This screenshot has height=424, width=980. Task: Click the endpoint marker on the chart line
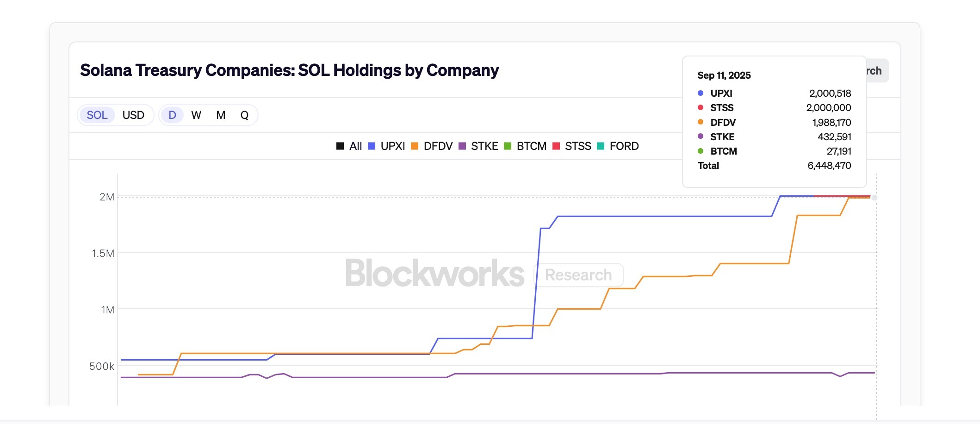point(874,198)
